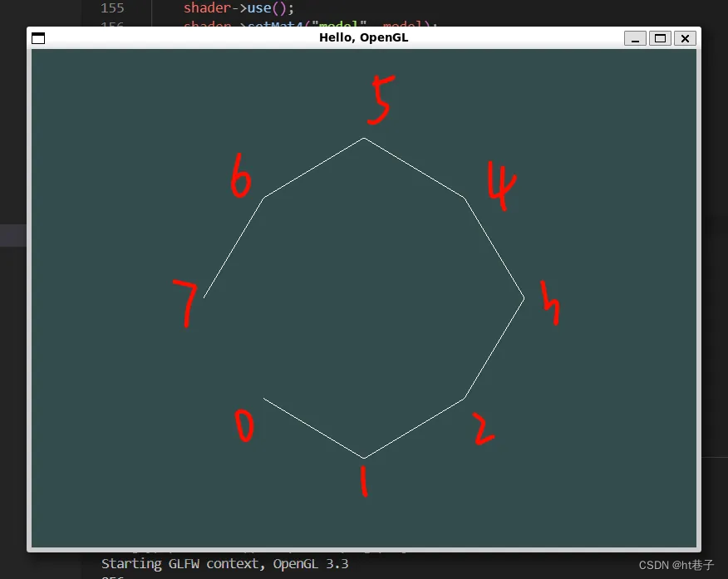This screenshot has height=579, width=728.
Task: Click the Hello, OpenGL title bar text
Action: (x=363, y=37)
